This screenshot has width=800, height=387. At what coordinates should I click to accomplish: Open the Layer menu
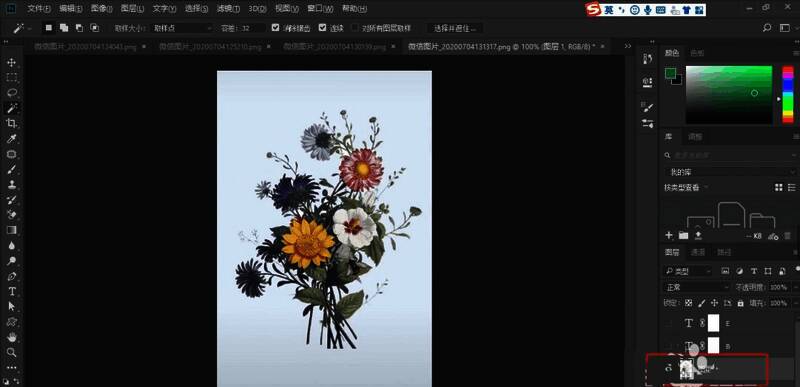(133, 9)
